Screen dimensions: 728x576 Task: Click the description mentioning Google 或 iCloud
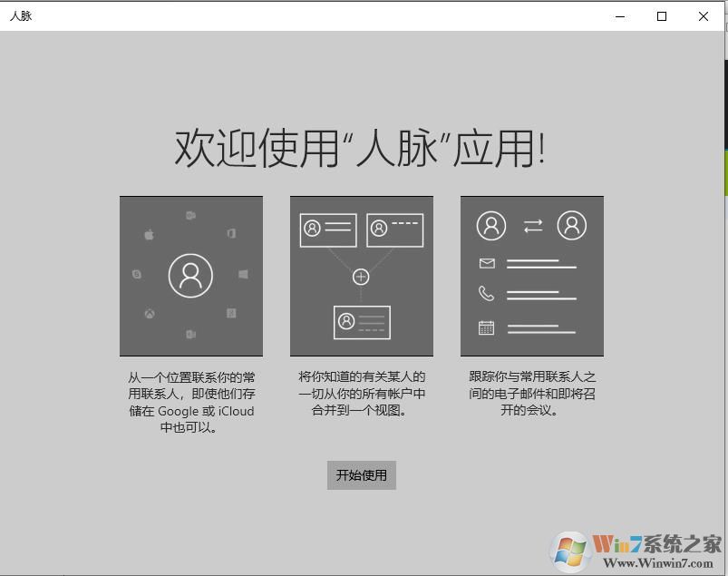(191, 402)
